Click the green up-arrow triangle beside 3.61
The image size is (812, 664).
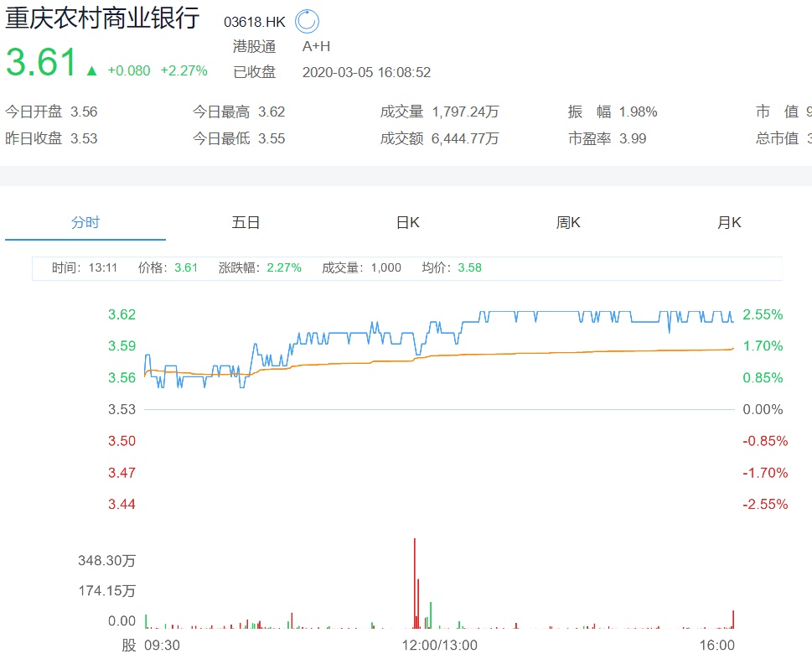tap(91, 70)
